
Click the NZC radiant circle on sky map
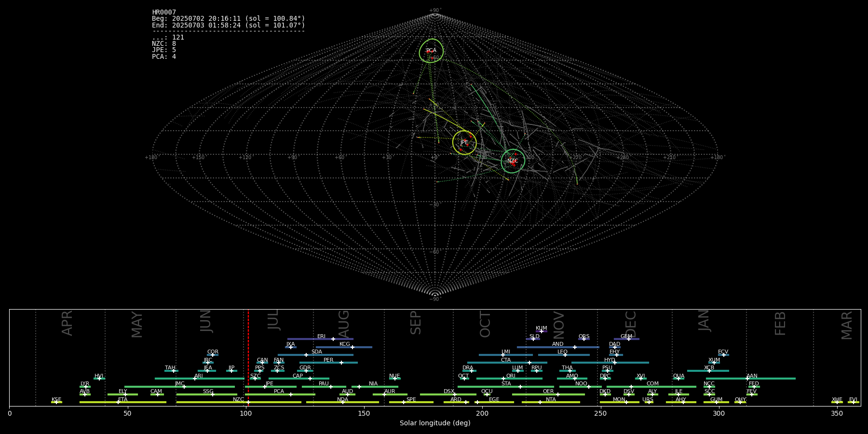pos(513,161)
